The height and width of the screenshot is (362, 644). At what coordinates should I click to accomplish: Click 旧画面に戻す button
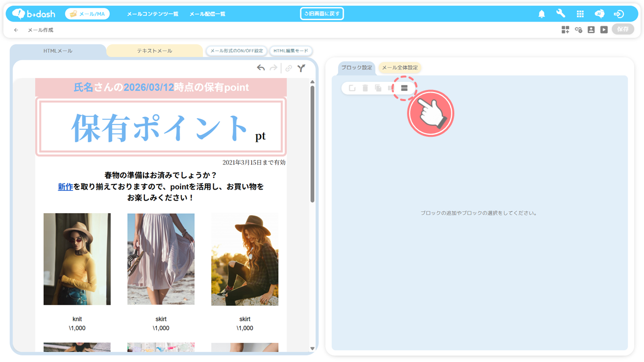point(322,14)
